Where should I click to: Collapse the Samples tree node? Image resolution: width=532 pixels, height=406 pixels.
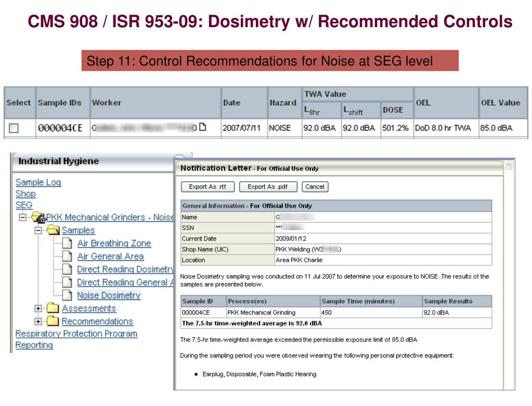pos(38,231)
